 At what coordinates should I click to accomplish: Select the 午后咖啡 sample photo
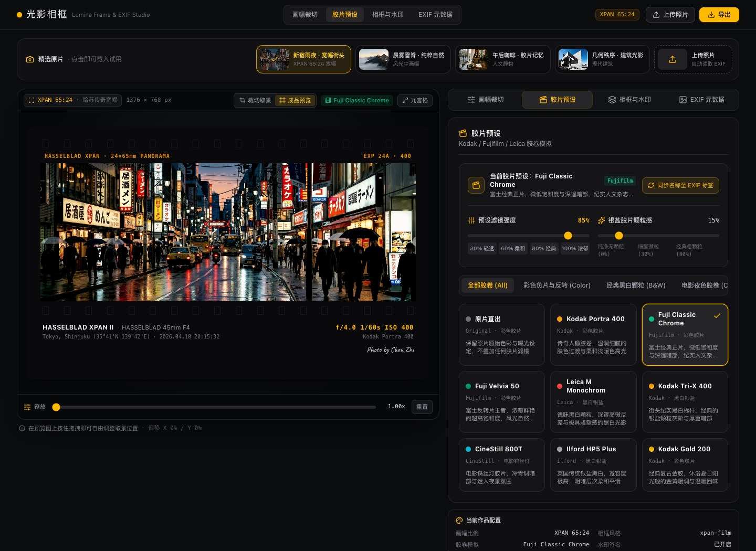(503, 59)
